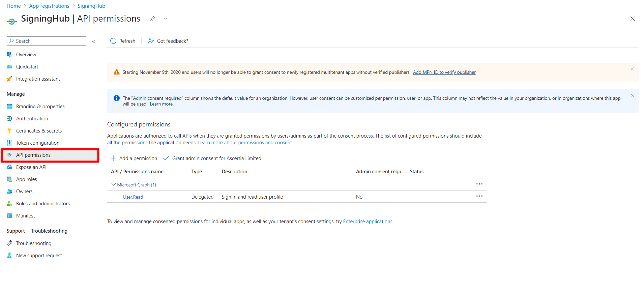Dismiss the November 9th warning banner
Screen dimensions: 644x294
pyautogui.click(x=632, y=69)
